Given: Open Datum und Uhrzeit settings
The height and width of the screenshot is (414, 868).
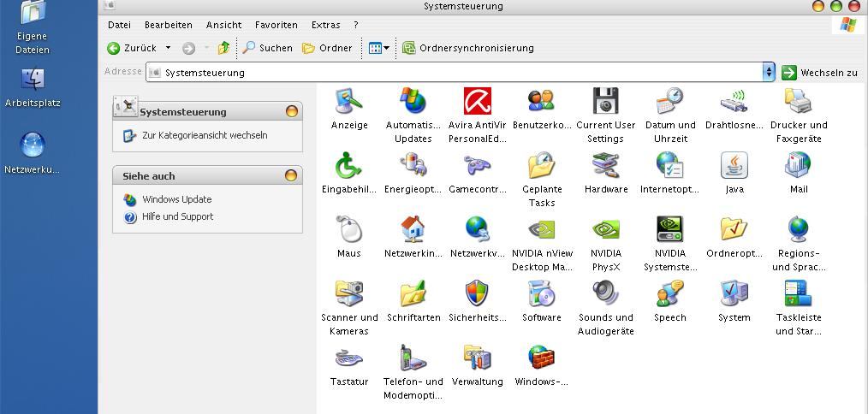Looking at the screenshot, I should [x=670, y=101].
